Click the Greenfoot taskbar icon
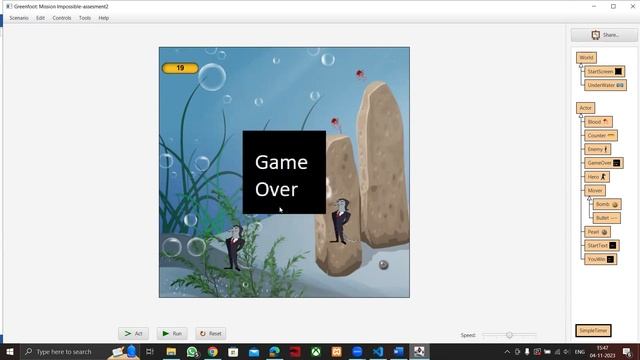This screenshot has width=640, height=360. pos(419,352)
